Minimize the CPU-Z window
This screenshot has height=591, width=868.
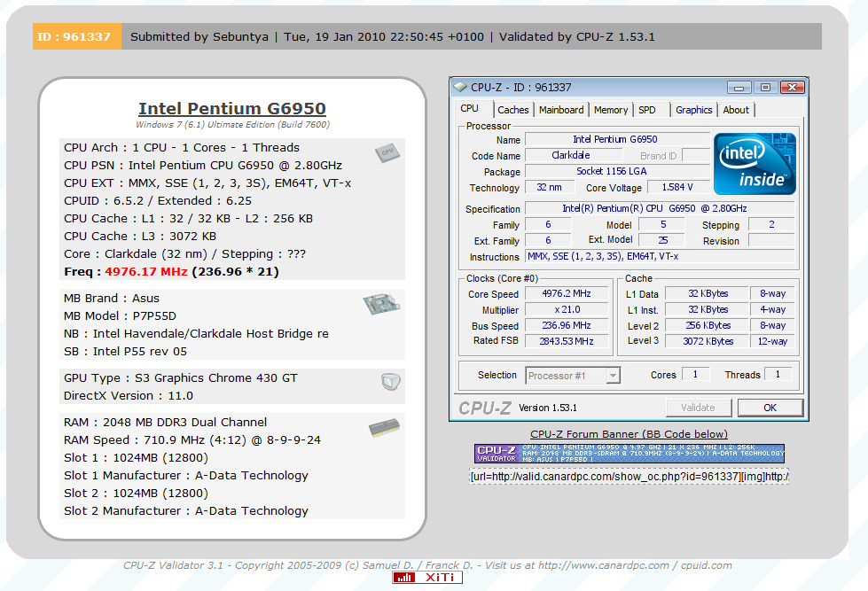tap(739, 88)
